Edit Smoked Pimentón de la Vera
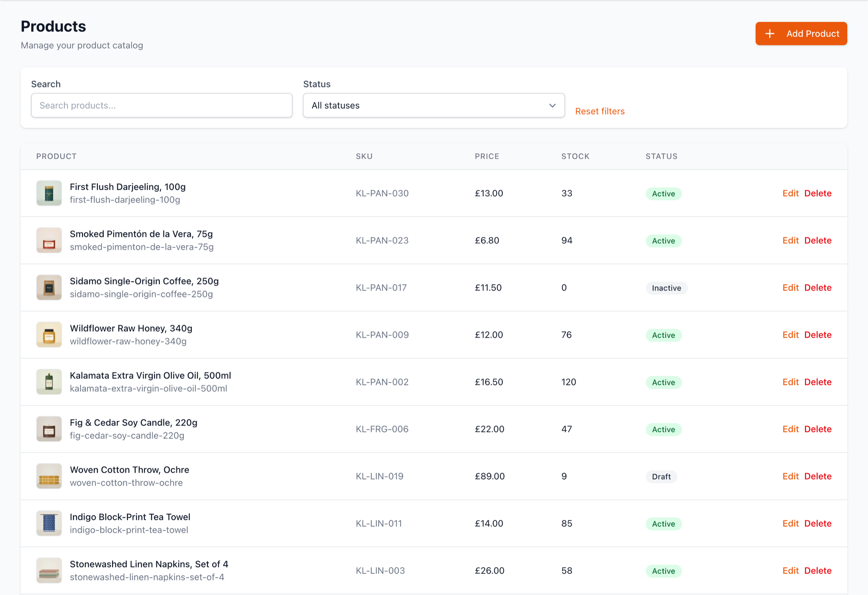 (x=790, y=240)
